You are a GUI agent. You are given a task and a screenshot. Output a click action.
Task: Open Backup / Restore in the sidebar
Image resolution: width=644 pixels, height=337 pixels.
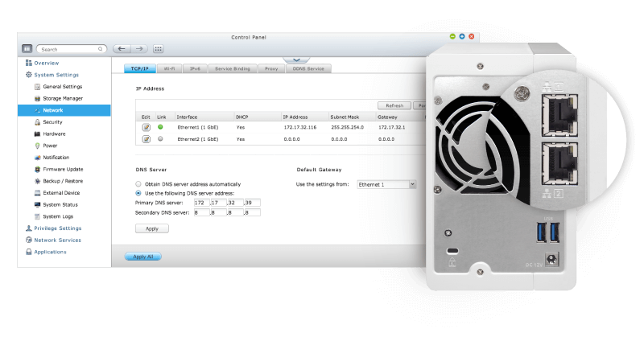click(x=61, y=181)
